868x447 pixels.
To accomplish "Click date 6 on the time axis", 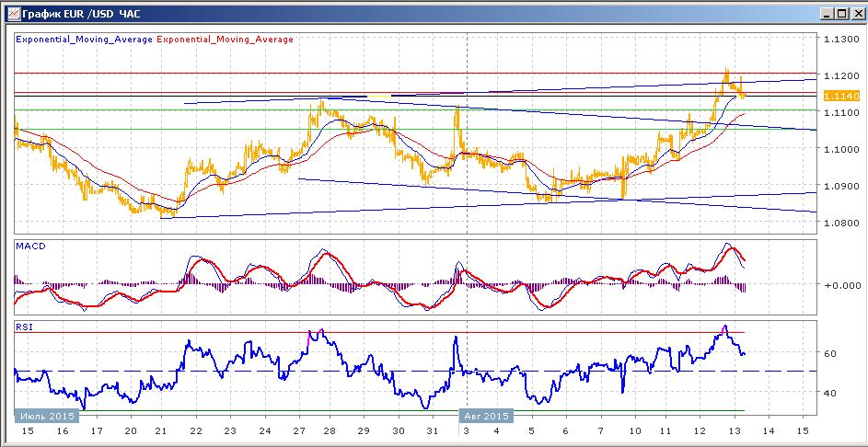I will click(x=565, y=431).
